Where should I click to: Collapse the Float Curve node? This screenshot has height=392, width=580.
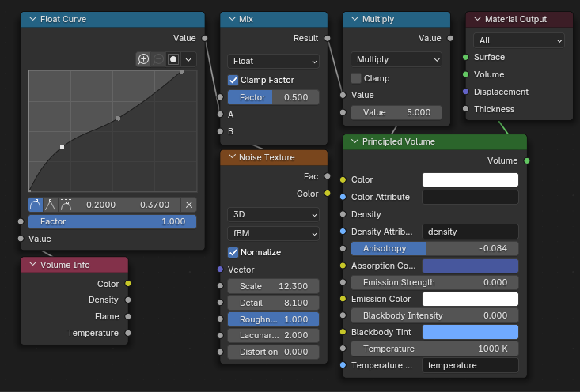(x=32, y=19)
